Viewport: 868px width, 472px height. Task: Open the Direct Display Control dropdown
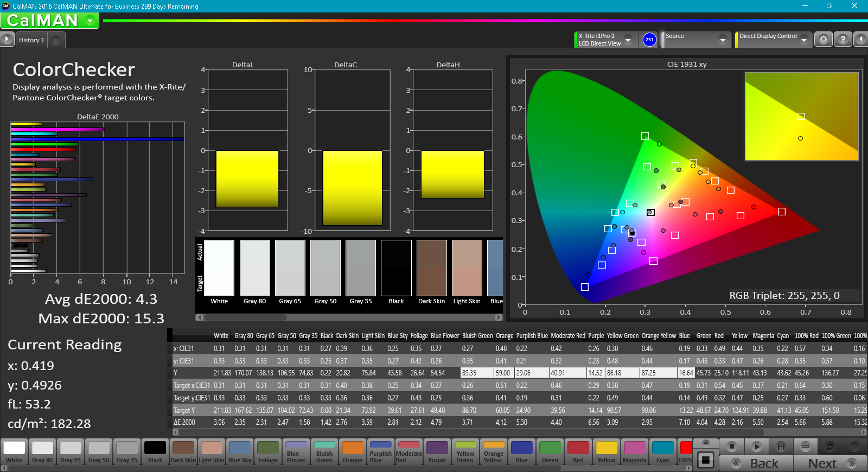(803, 40)
